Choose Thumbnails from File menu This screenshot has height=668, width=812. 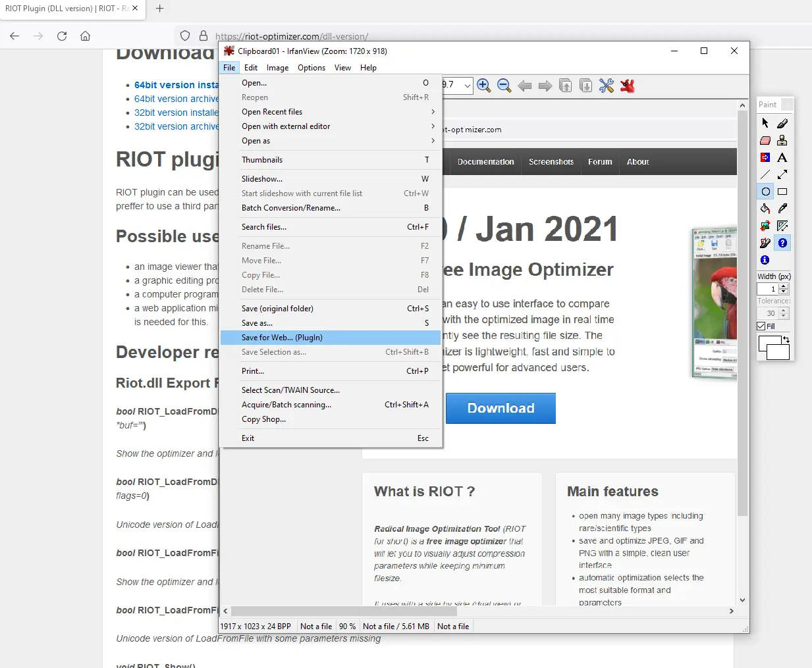331,160
